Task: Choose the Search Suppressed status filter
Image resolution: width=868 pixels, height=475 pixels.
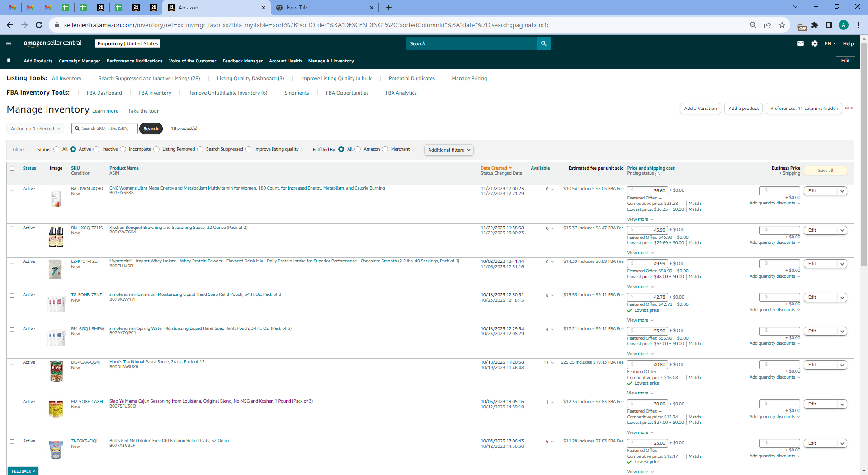Action: (x=200, y=149)
